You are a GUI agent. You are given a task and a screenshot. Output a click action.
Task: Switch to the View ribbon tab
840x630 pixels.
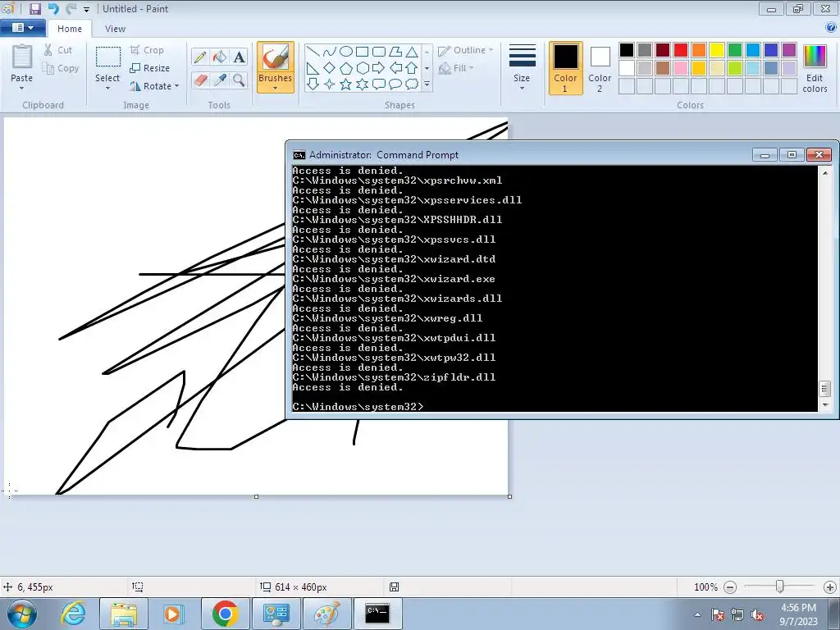tap(115, 29)
